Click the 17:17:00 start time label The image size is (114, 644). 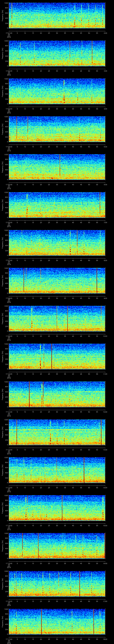[9, 639]
